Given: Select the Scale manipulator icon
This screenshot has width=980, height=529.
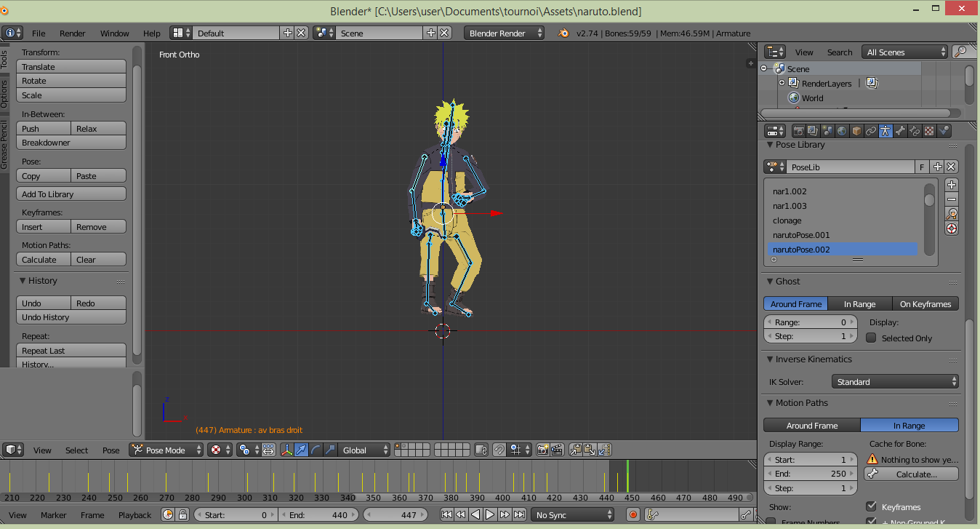Looking at the screenshot, I should click(329, 450).
